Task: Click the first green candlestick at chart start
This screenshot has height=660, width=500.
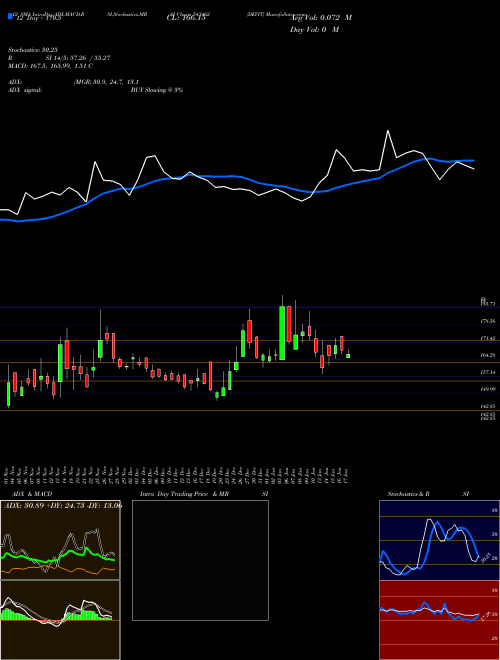Action: click(x=8, y=394)
